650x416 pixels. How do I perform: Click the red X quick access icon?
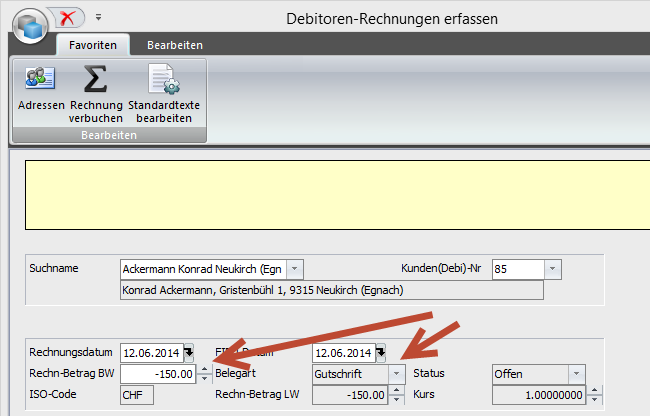[x=68, y=19]
